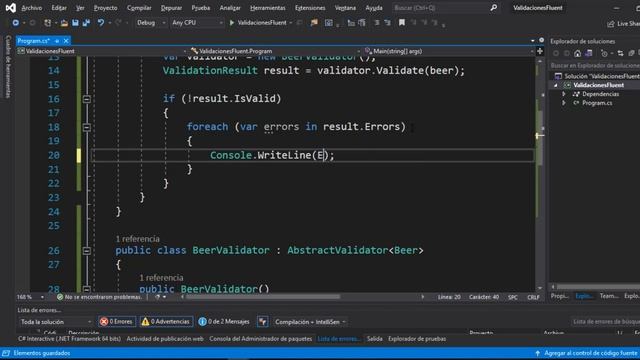640x360 pixels.
Task: Click the find in files toolbar icon
Action: 314,23
